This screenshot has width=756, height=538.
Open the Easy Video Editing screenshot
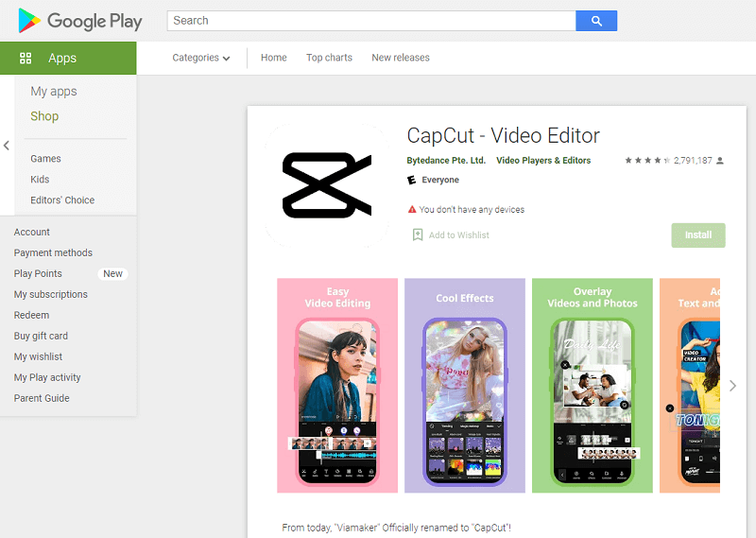(x=337, y=386)
